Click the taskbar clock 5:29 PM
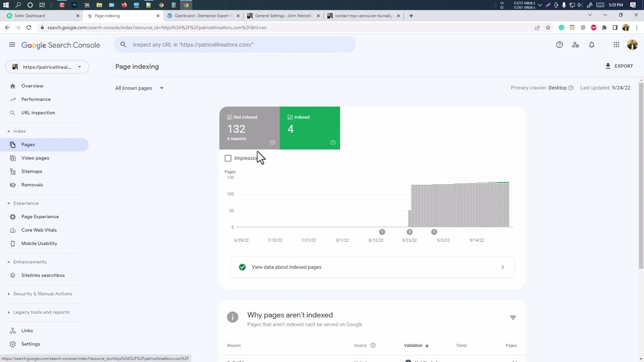The width and height of the screenshot is (644, 362). pyautogui.click(x=615, y=5)
